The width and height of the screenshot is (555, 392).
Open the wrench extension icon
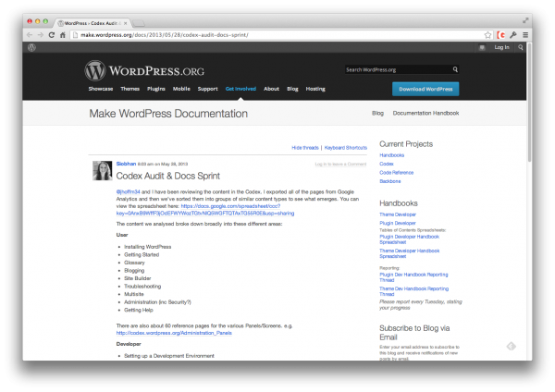coord(513,35)
